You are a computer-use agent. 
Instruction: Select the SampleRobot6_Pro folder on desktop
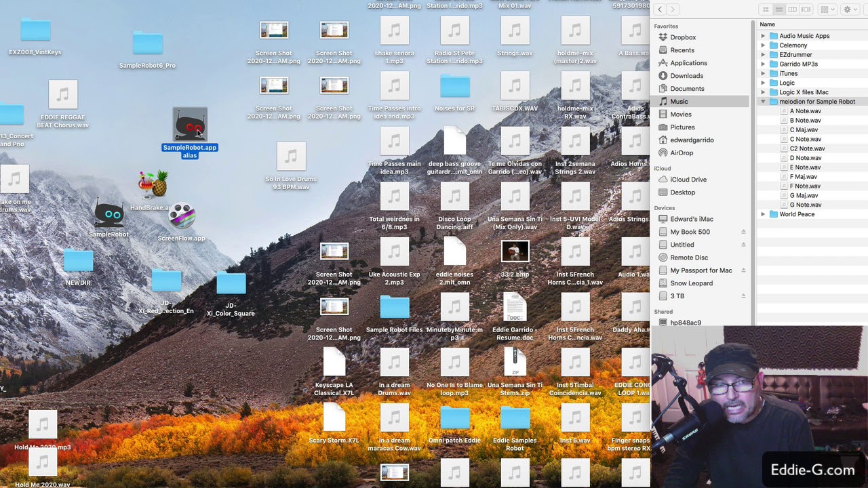pos(147,43)
